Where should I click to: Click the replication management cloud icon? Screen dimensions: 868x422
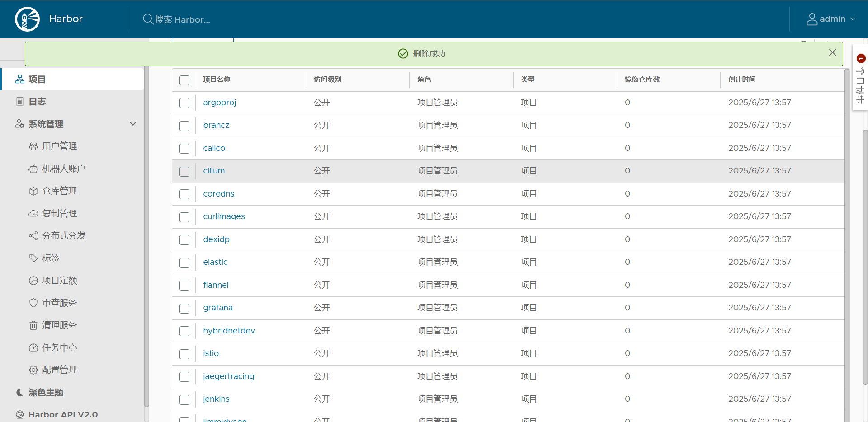coord(33,213)
